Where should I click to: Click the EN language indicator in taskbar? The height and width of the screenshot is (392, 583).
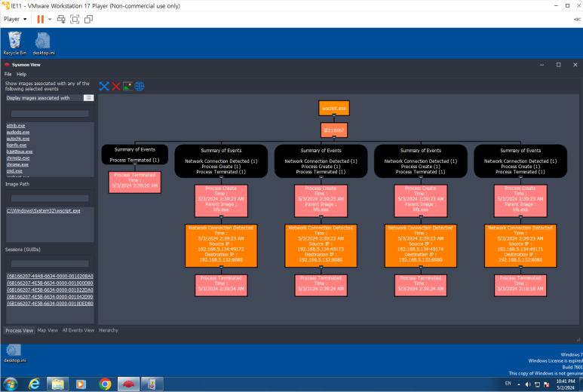[508, 384]
